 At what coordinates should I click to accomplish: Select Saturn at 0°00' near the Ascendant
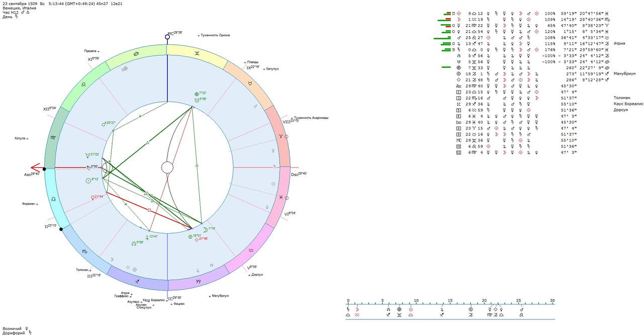[88, 167]
